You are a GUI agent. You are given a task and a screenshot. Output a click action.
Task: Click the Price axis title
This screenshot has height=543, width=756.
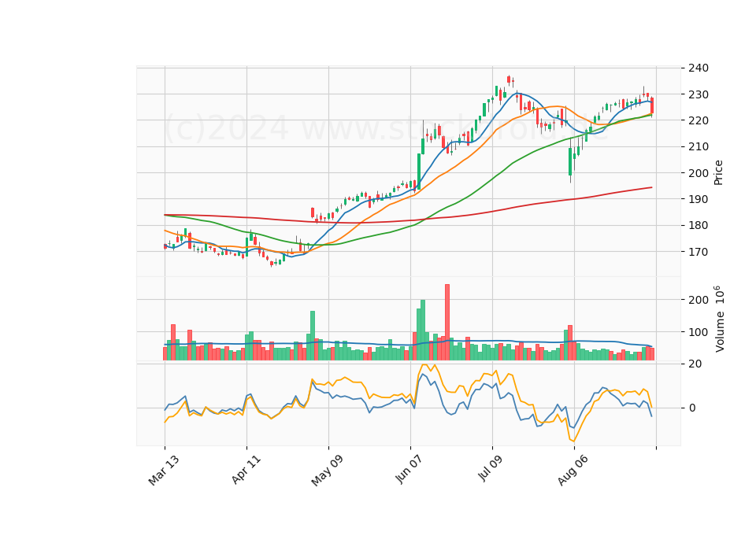coord(718,172)
